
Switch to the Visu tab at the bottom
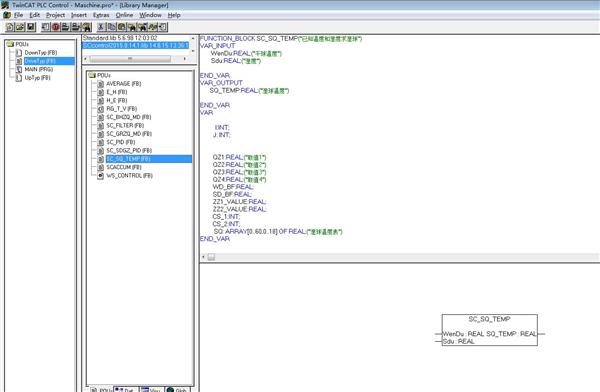[151, 389]
